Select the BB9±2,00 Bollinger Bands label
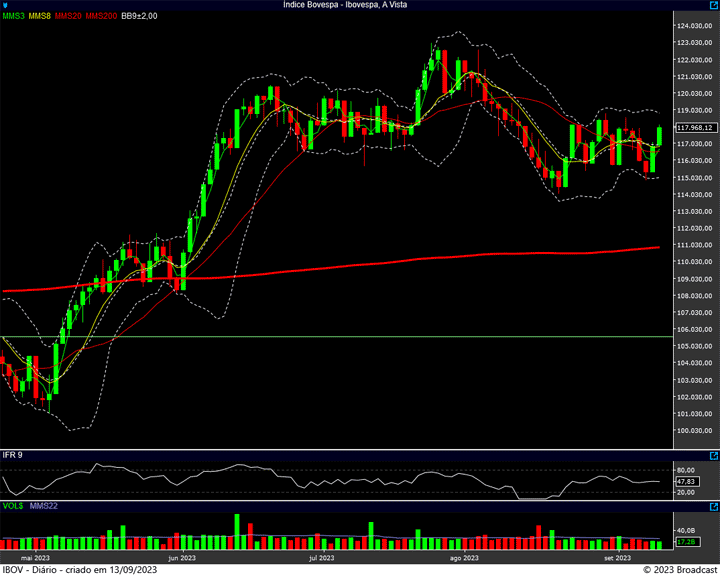The image size is (720, 575). [141, 16]
